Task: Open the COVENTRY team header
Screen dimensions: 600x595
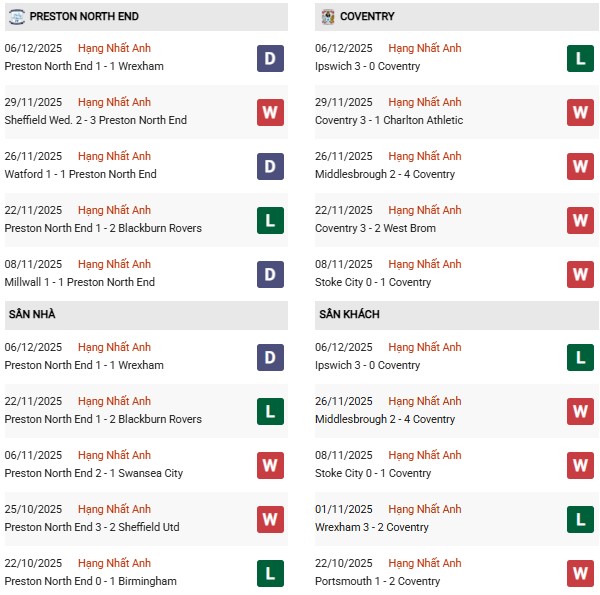Action: coord(367,17)
